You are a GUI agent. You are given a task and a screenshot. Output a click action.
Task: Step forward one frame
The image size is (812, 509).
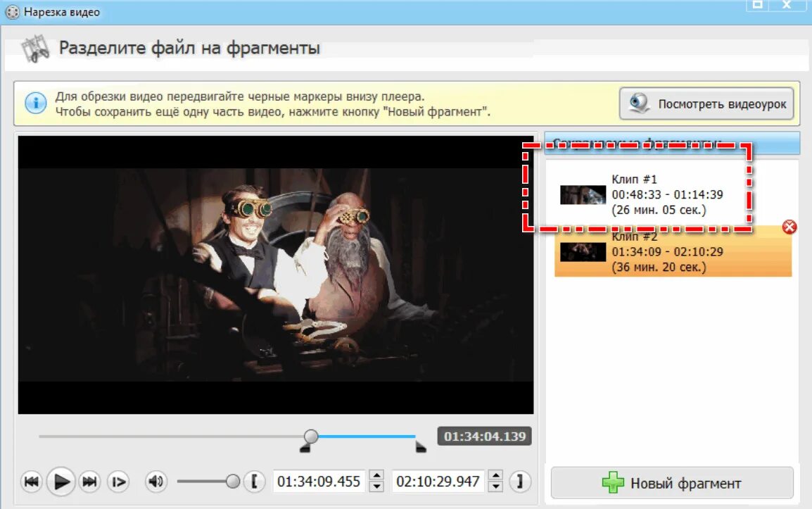[x=118, y=482]
